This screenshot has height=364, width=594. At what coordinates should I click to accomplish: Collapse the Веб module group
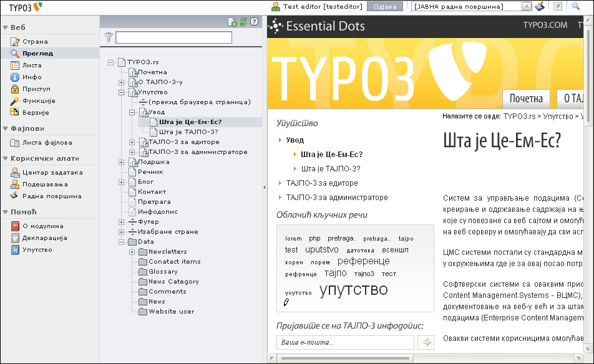tap(5, 27)
